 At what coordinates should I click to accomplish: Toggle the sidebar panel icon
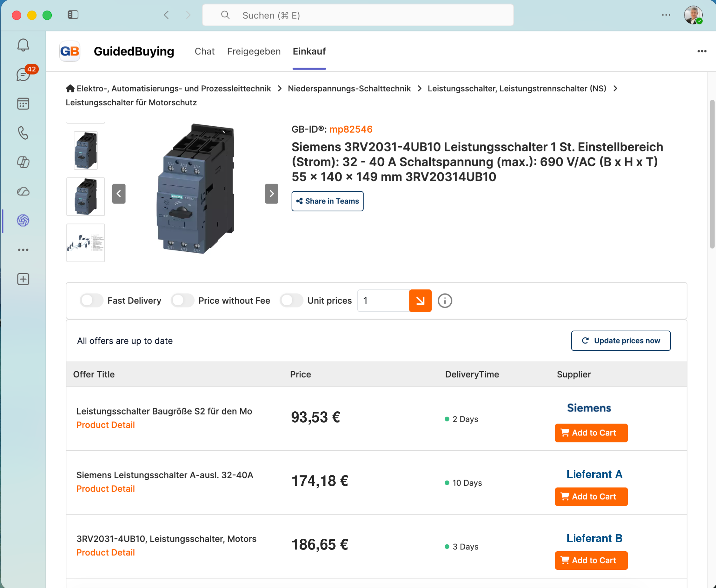(x=73, y=15)
